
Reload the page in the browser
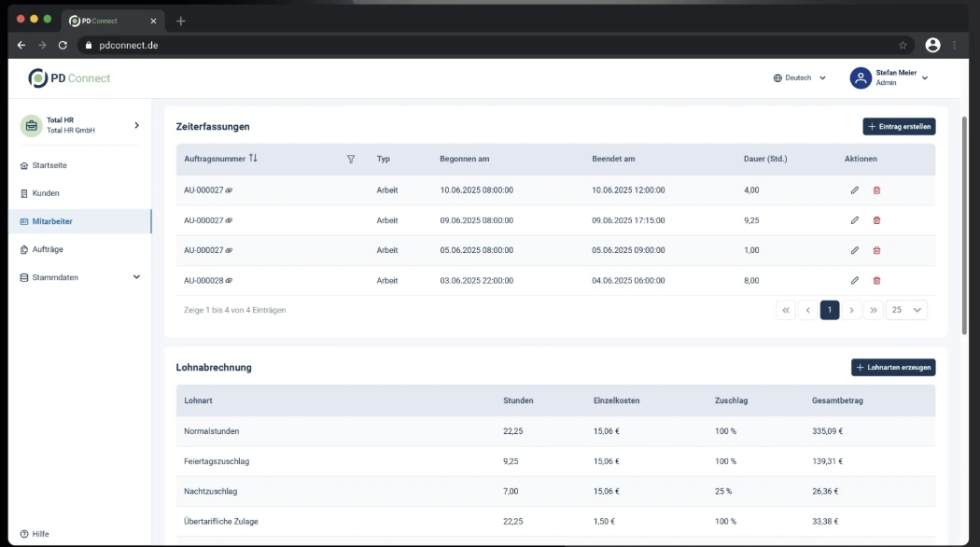[63, 45]
